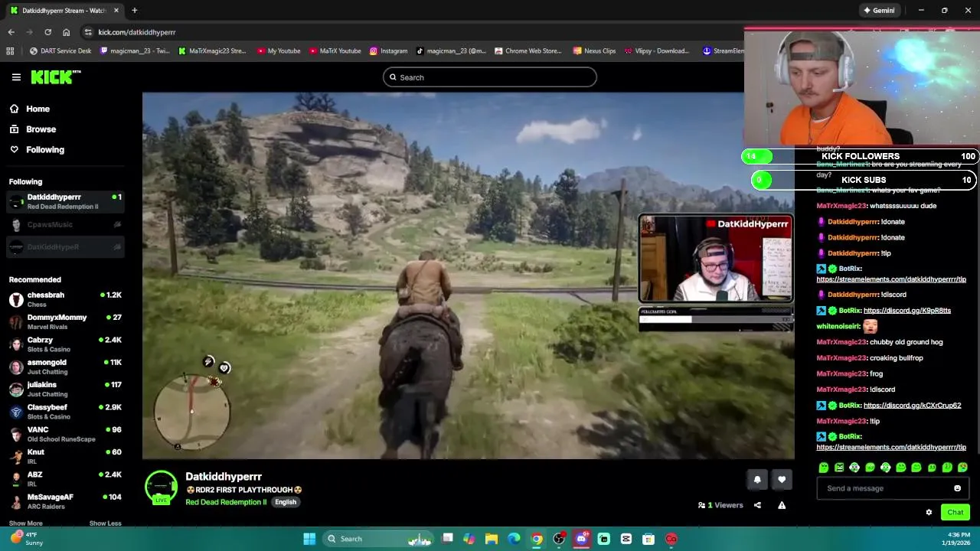Viewport: 980px width, 551px height.
Task: Open recommended channel MsSavageAF
Action: (x=65, y=501)
